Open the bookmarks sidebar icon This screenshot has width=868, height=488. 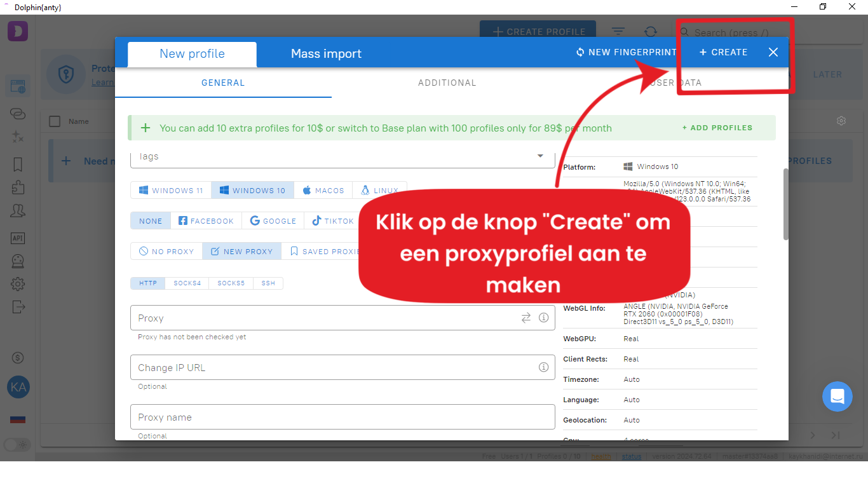pyautogui.click(x=18, y=165)
